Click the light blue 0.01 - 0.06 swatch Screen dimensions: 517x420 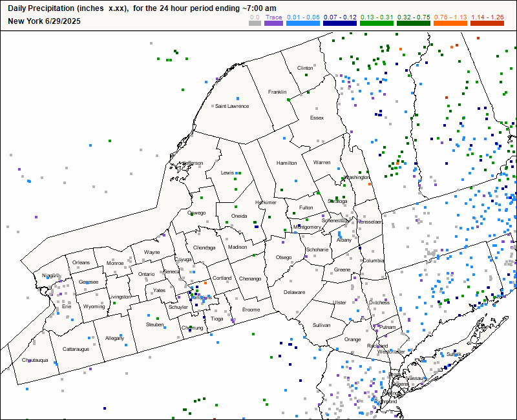pos(303,23)
